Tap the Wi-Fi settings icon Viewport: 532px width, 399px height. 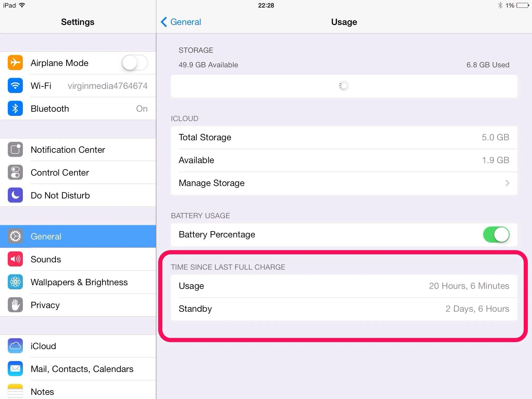click(x=15, y=86)
